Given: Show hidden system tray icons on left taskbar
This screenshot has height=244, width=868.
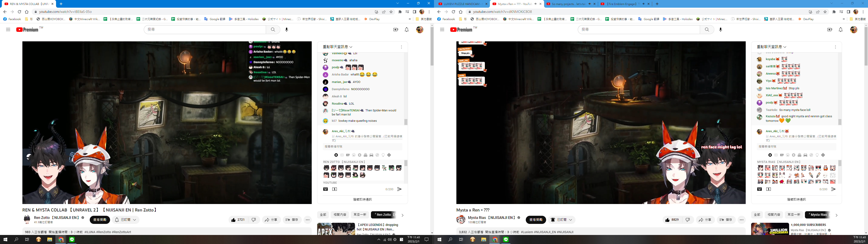Looking at the screenshot, I should (379, 240).
